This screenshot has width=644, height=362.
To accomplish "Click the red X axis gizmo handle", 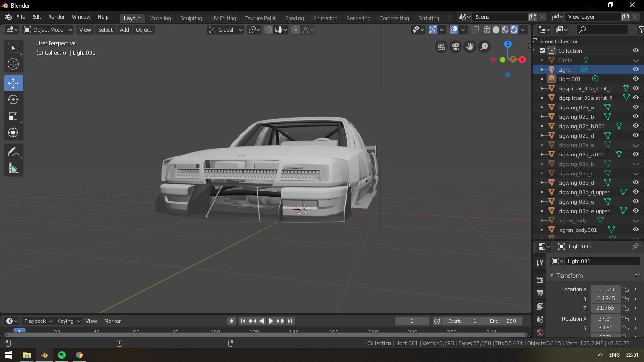I will (522, 59).
